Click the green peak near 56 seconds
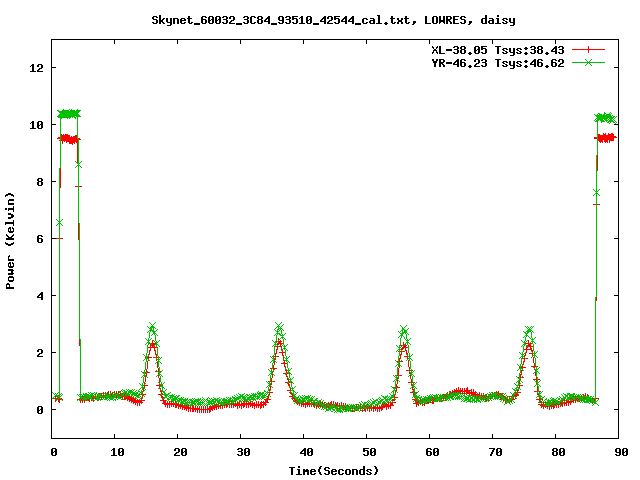Image resolution: width=640 pixels, height=480 pixels. [x=404, y=330]
